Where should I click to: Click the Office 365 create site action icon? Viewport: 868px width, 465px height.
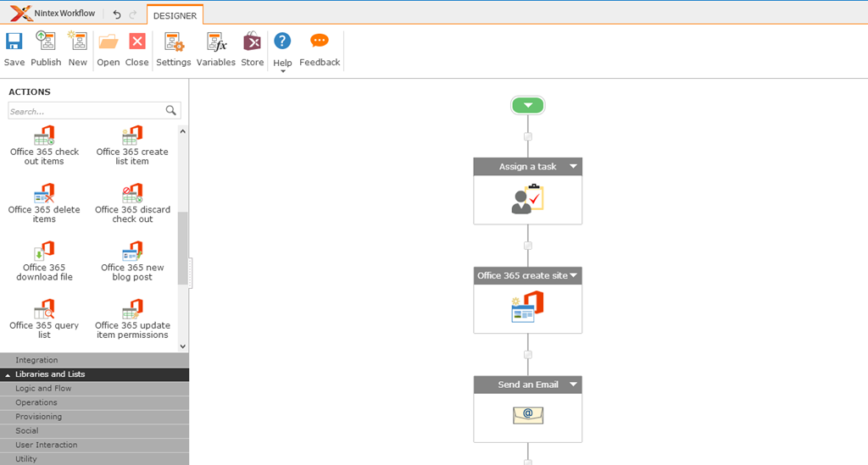(x=527, y=307)
